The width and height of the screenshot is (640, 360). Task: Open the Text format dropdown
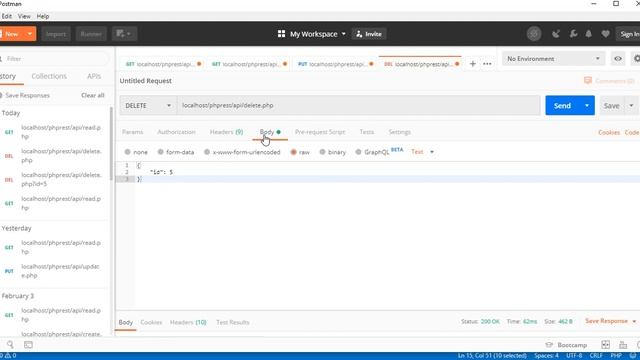tap(422, 152)
